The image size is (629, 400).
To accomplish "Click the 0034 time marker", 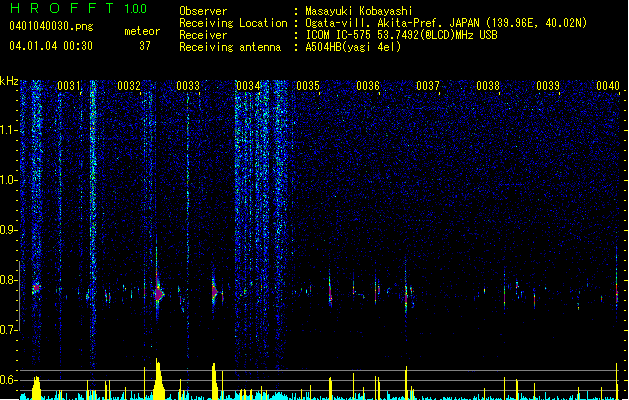I will pyautogui.click(x=248, y=86).
